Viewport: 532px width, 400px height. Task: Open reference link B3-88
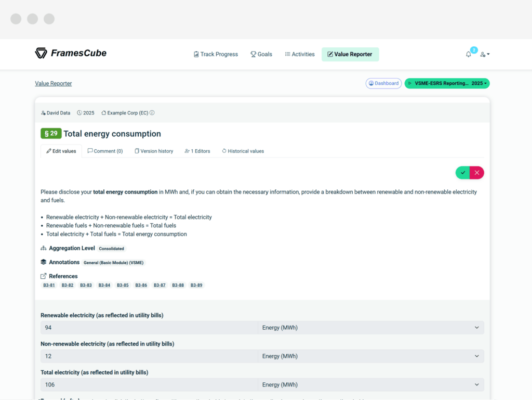coord(178,285)
